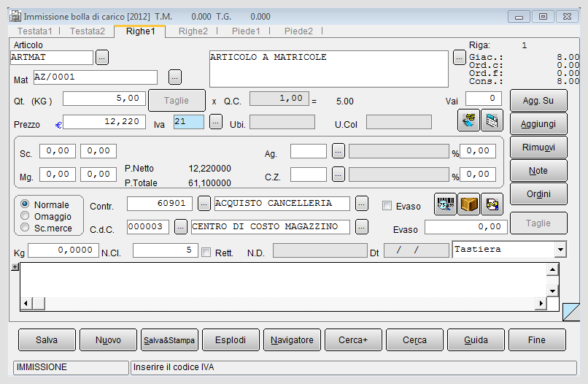Click the Cerca+ button
588x384 pixels.
[x=353, y=340]
